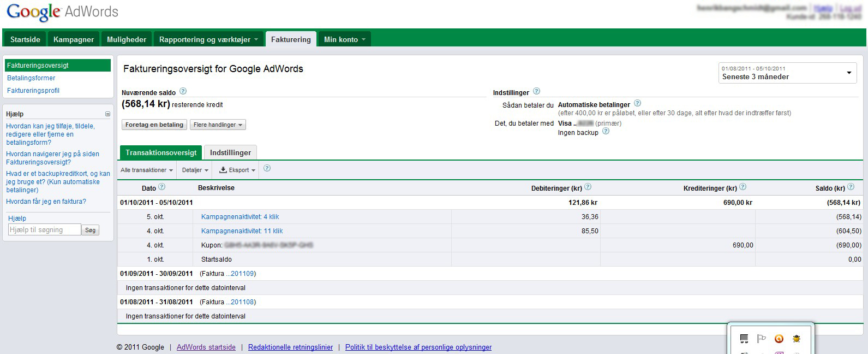Open the Eksport dropdown menu

[x=237, y=170]
